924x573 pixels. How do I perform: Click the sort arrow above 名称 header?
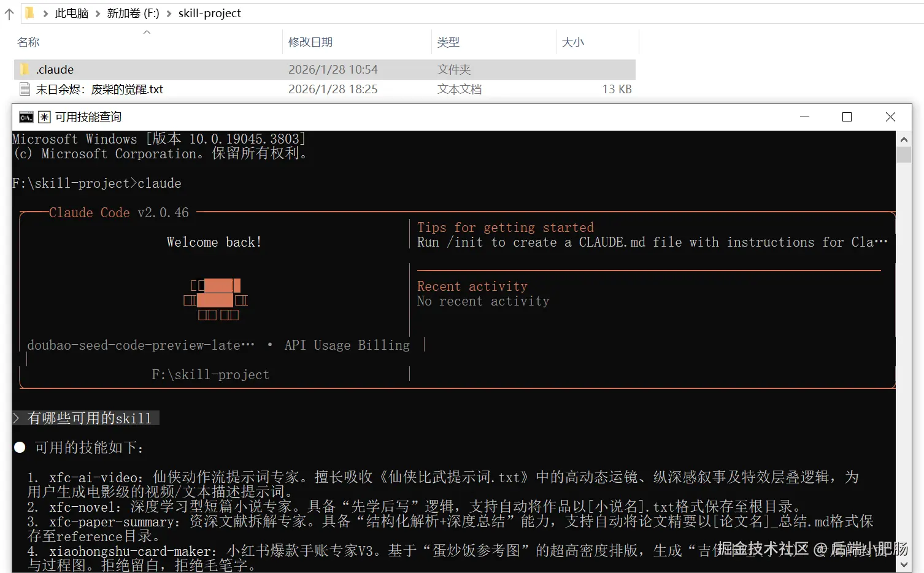tap(147, 32)
